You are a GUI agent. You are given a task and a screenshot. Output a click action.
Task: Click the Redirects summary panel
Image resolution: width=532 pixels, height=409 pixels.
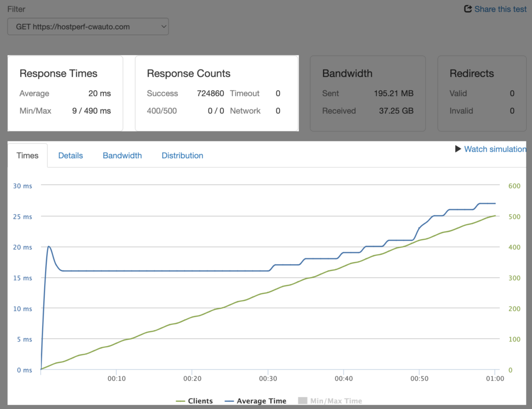pyautogui.click(x=482, y=93)
